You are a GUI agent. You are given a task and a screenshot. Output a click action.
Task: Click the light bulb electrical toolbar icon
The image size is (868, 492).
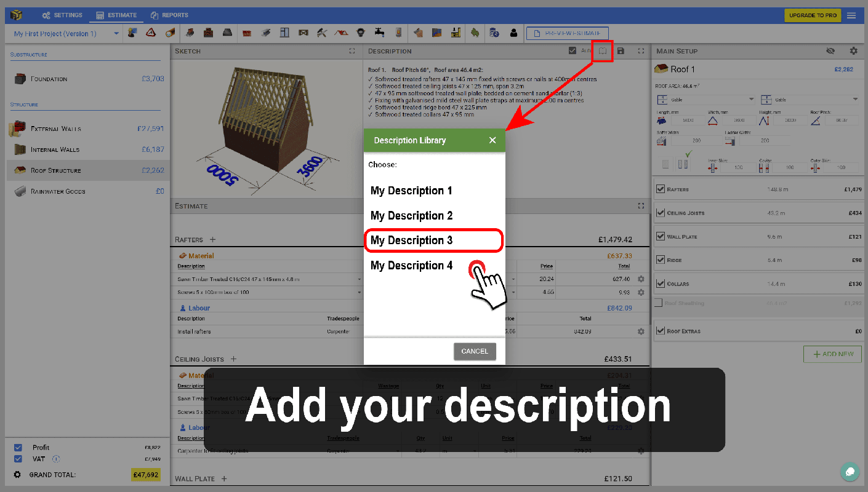point(361,33)
